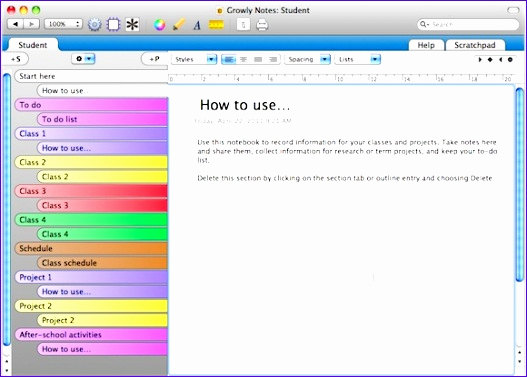Open the Class schedule page

pyautogui.click(x=102, y=263)
